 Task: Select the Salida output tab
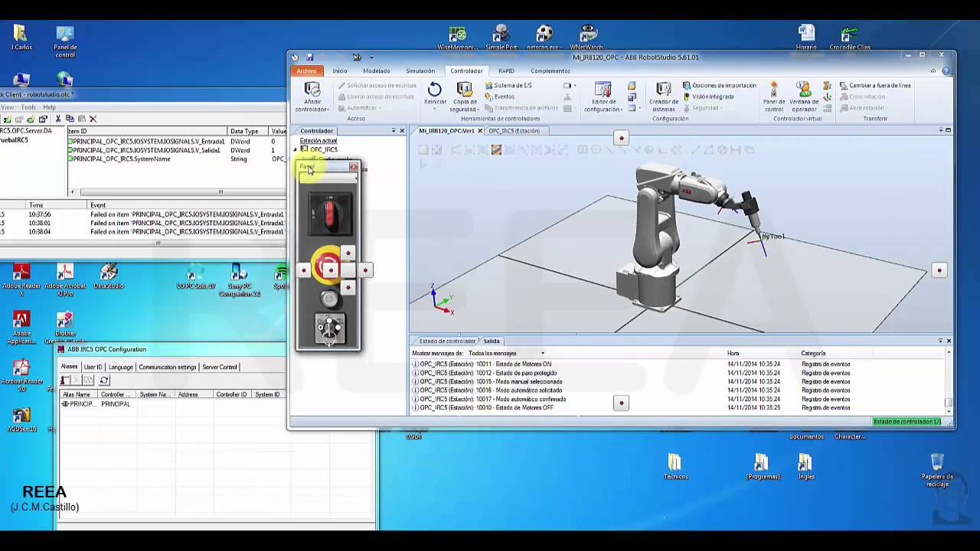pyautogui.click(x=492, y=341)
